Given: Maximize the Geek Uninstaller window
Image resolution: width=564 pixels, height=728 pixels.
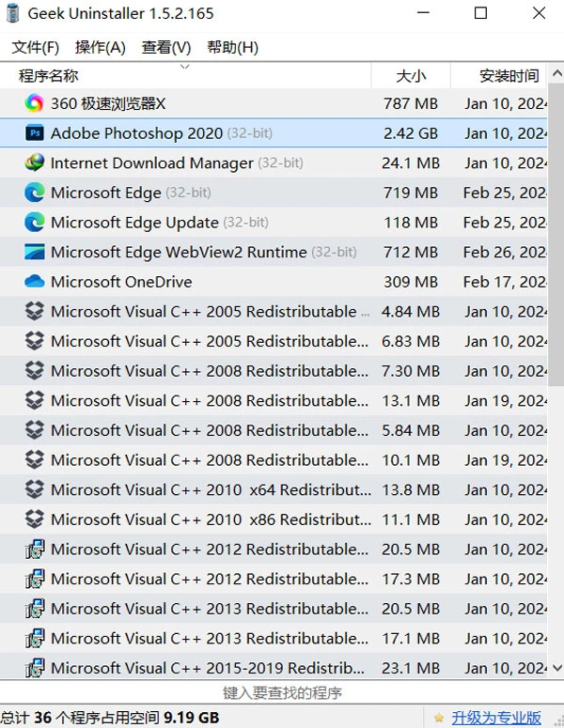Looking at the screenshot, I should click(x=481, y=13).
